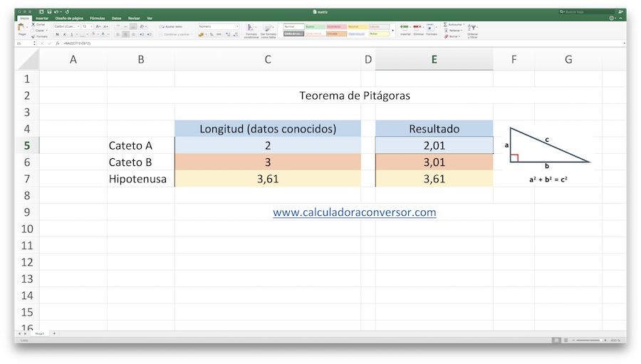Apply the Notas cell style
This screenshot has height=364, width=641.
pos(380,33)
